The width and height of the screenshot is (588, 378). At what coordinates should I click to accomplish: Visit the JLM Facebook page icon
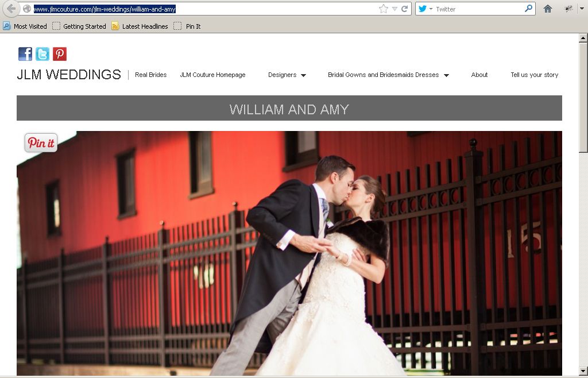pos(25,54)
